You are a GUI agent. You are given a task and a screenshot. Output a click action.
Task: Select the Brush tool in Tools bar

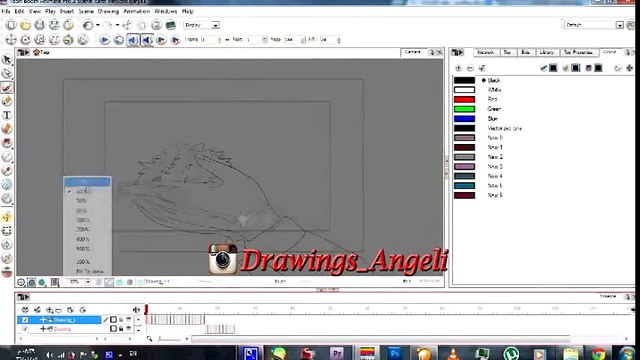pos(7,87)
